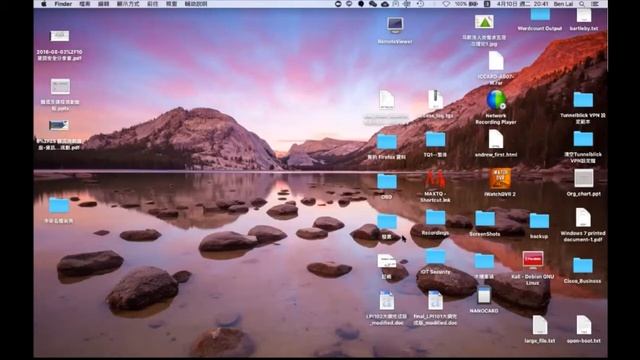Select the andrew_first.html file
The width and height of the screenshot is (640, 360).
click(496, 140)
